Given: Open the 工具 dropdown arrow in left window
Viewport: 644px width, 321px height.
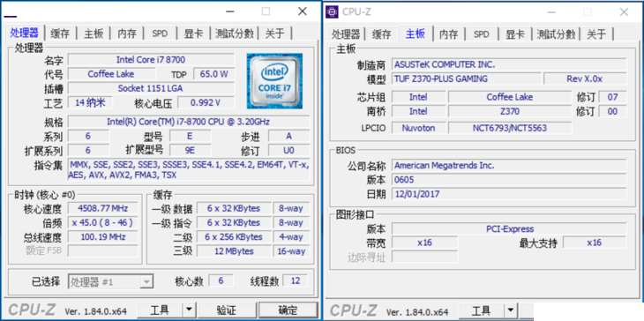Looking at the screenshot, I should 188,310.
